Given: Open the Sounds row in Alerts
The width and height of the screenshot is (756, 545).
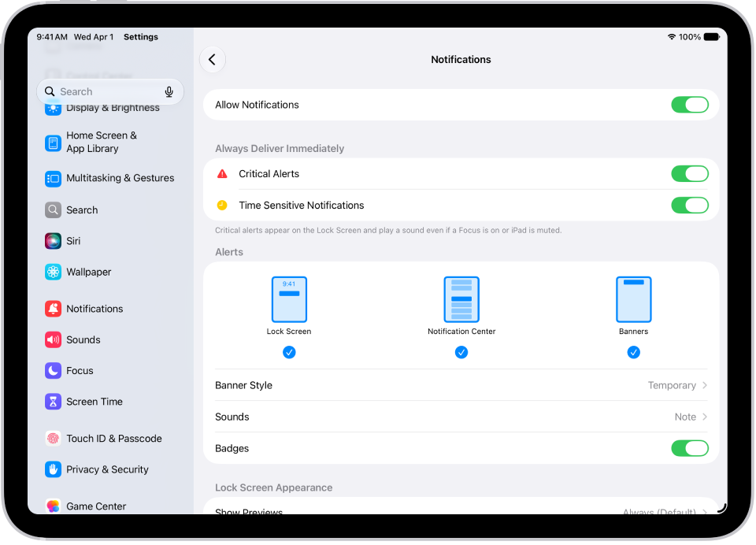Looking at the screenshot, I should tap(461, 417).
